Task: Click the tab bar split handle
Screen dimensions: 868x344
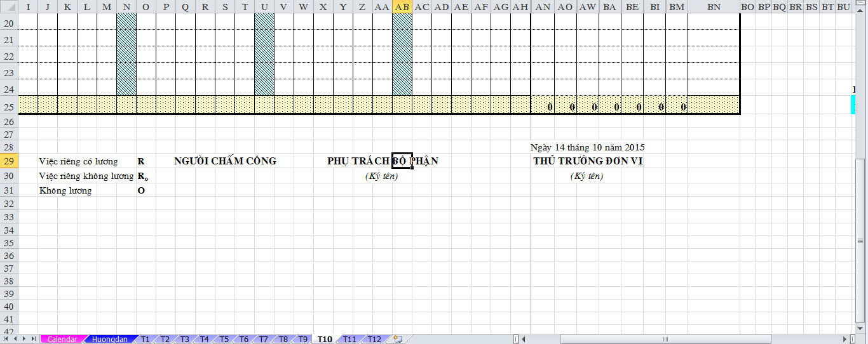Action: [x=516, y=340]
